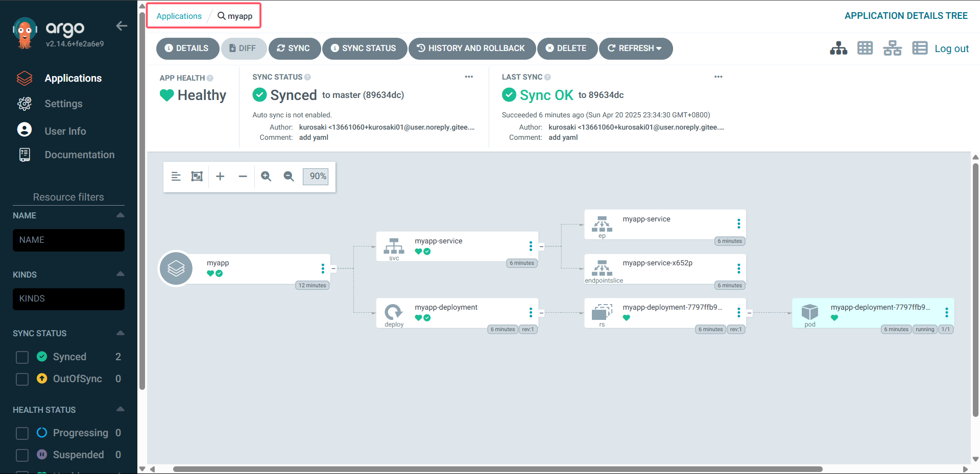Open SYNC STATUS details

point(365,48)
